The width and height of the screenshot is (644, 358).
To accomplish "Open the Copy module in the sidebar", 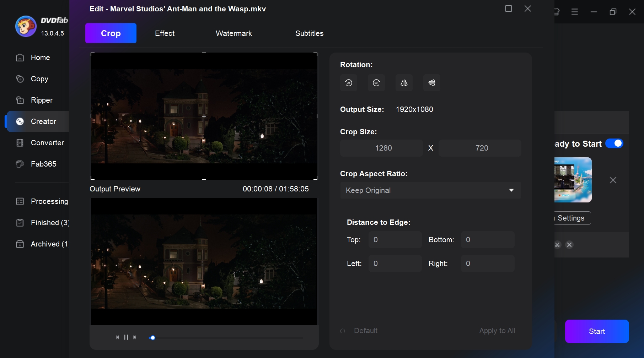I will [x=39, y=79].
